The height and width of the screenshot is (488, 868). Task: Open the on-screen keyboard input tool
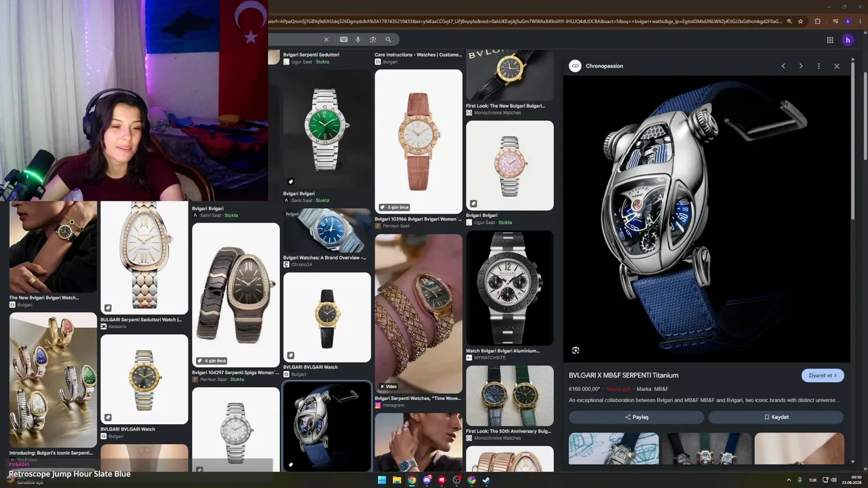tap(344, 39)
